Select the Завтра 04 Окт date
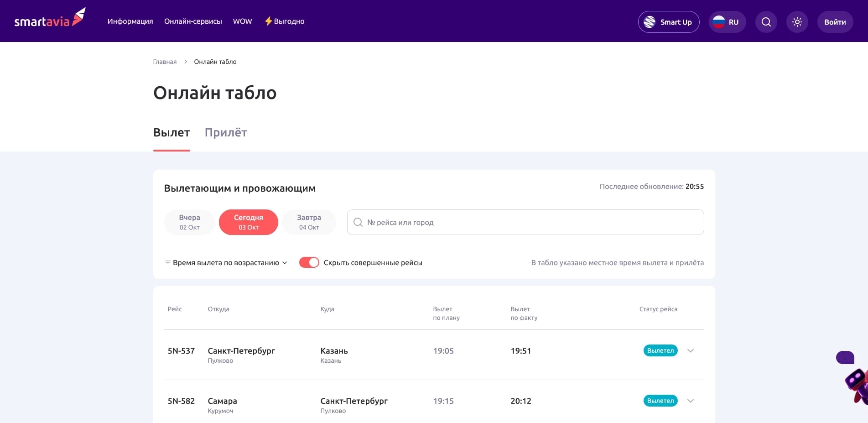 point(309,222)
